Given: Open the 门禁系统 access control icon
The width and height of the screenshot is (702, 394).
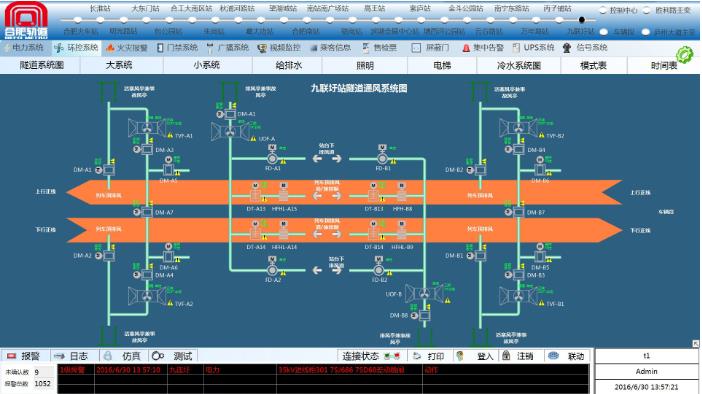Looking at the screenshot, I should tap(160, 47).
